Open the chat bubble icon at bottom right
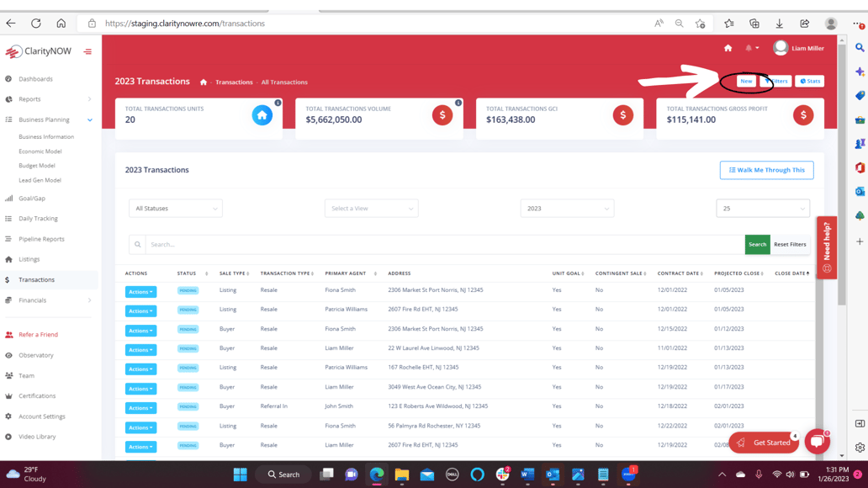Viewport: 868px width, 488px height. (x=817, y=441)
